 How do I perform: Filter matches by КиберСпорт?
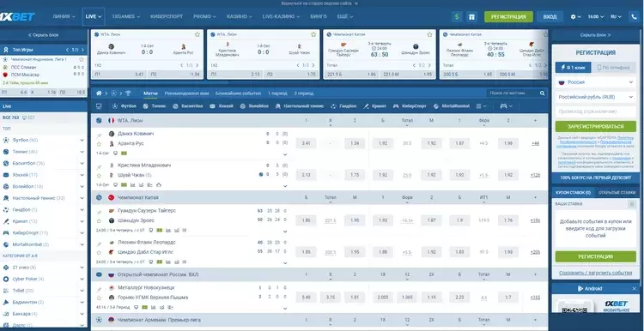point(410,105)
